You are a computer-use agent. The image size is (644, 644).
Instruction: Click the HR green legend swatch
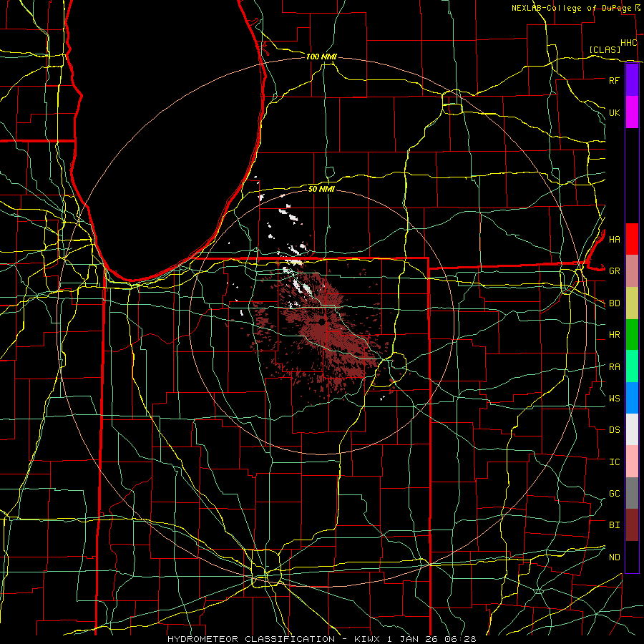[632, 335]
